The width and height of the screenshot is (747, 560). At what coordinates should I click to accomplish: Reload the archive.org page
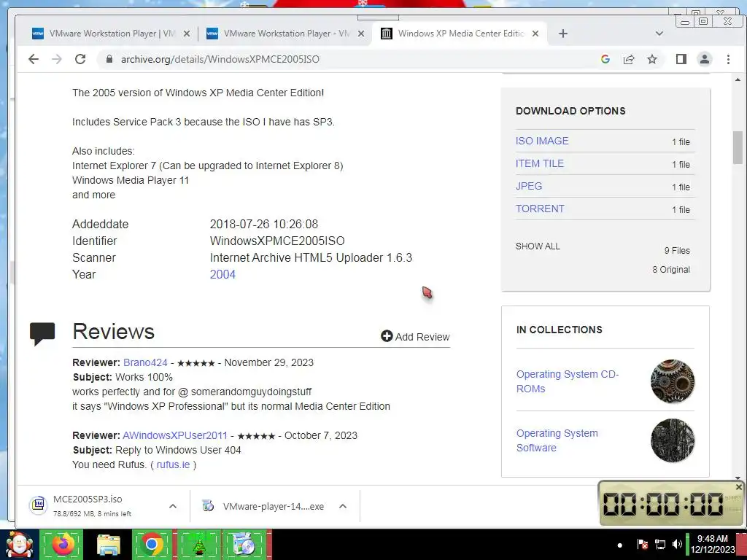click(x=80, y=59)
